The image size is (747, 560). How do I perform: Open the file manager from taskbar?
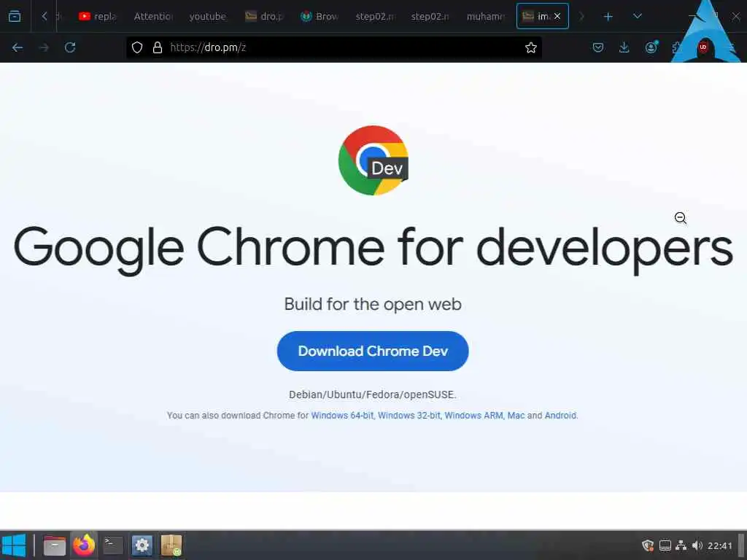[x=54, y=545]
